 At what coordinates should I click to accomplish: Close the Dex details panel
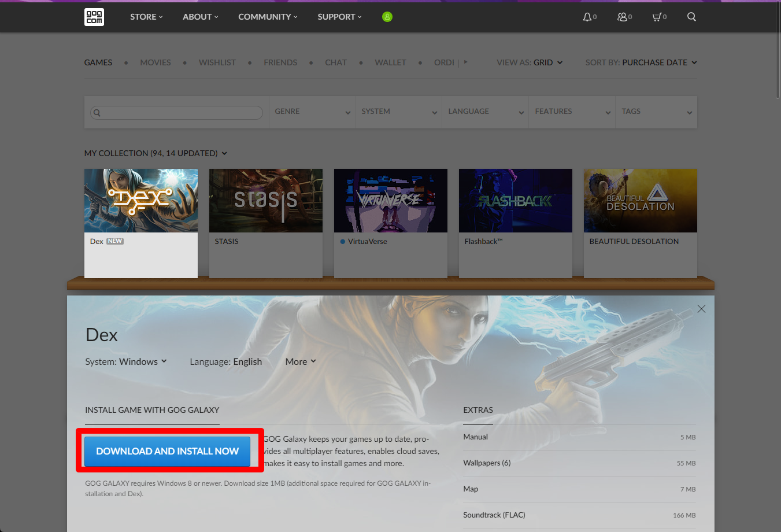pos(701,309)
